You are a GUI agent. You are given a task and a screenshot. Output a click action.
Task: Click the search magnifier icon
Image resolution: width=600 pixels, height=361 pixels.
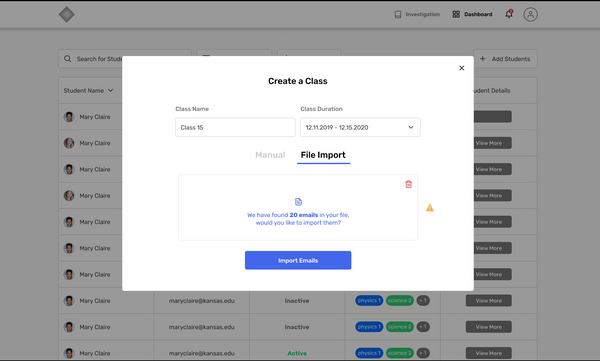[67, 59]
